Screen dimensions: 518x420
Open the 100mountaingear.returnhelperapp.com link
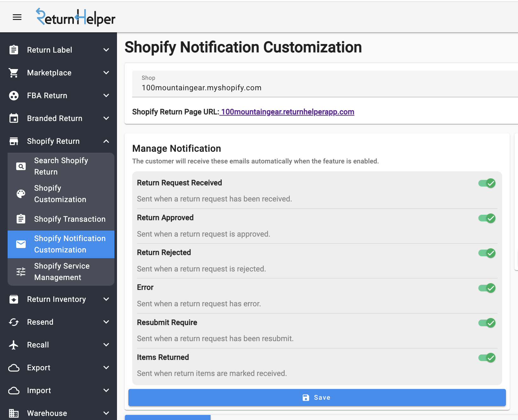click(x=287, y=112)
